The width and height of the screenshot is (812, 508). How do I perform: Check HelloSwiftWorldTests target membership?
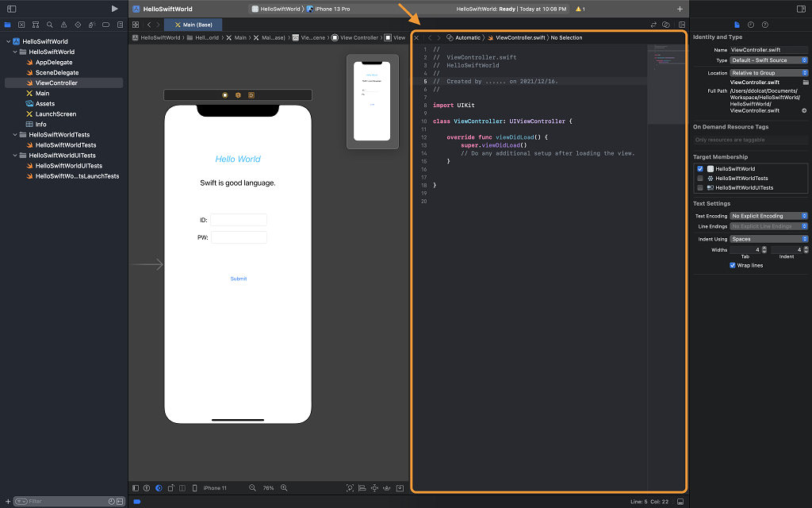700,179
